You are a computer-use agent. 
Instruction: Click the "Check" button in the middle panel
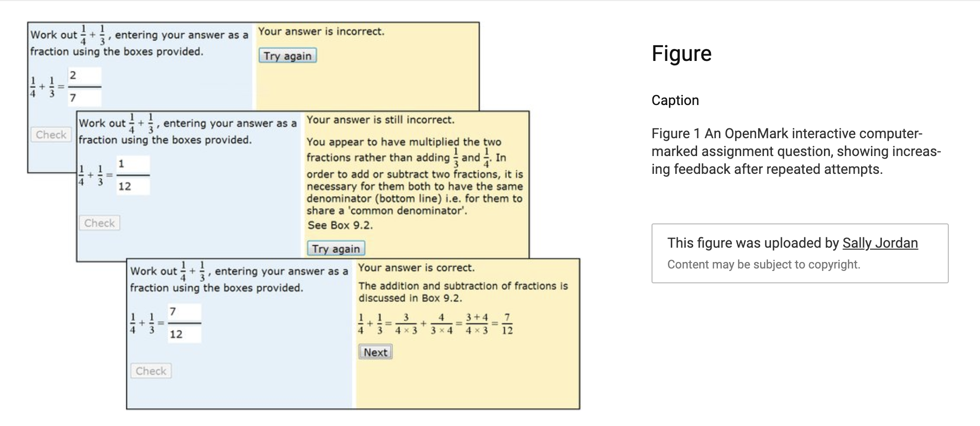tap(99, 223)
